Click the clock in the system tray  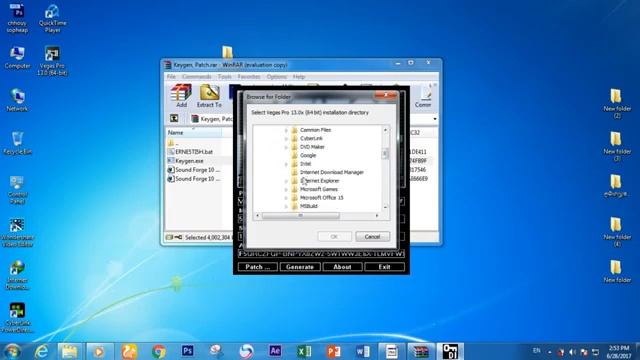point(619,352)
